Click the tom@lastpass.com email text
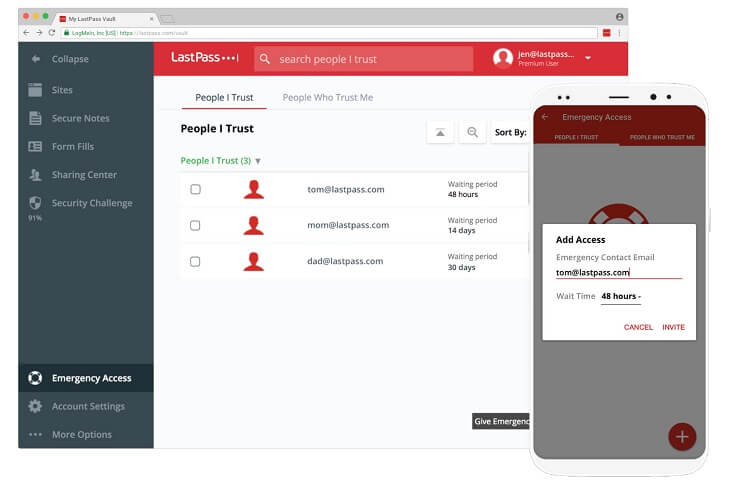 [x=345, y=189]
